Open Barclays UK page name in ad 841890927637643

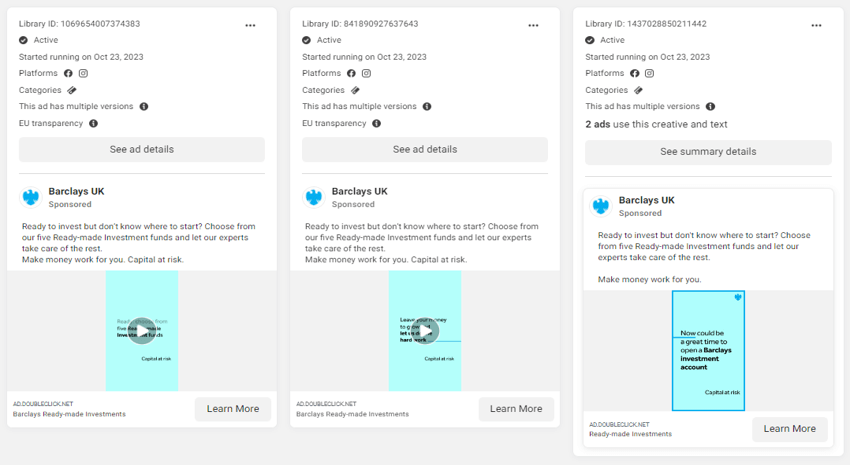[x=359, y=191]
